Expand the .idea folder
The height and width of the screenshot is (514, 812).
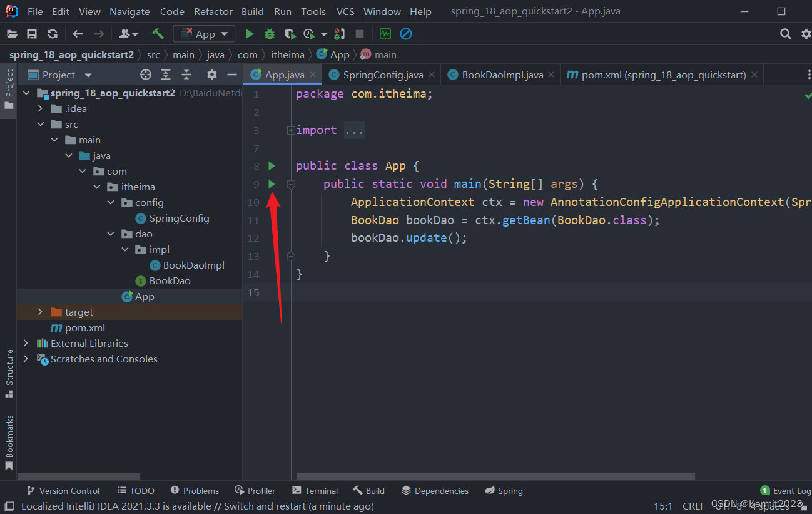coord(41,108)
